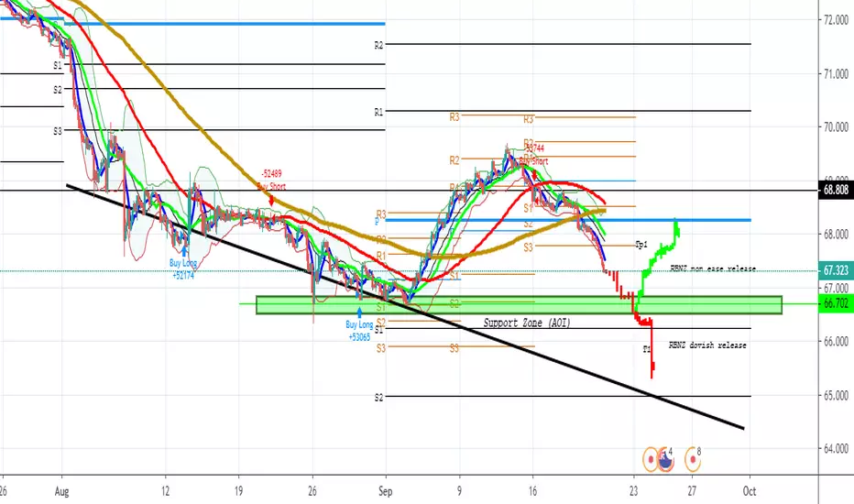
Task: Click the 23 date on the time axis
Action: (633, 491)
